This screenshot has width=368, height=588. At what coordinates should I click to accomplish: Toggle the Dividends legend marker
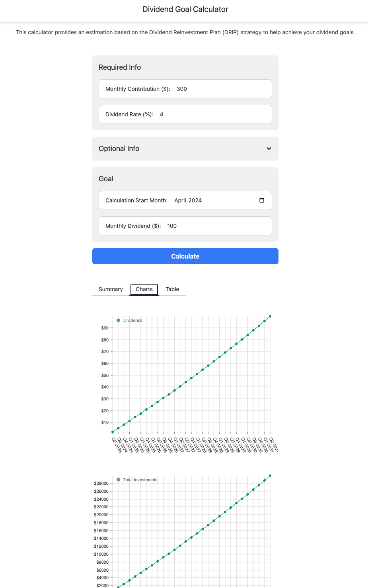(x=118, y=320)
